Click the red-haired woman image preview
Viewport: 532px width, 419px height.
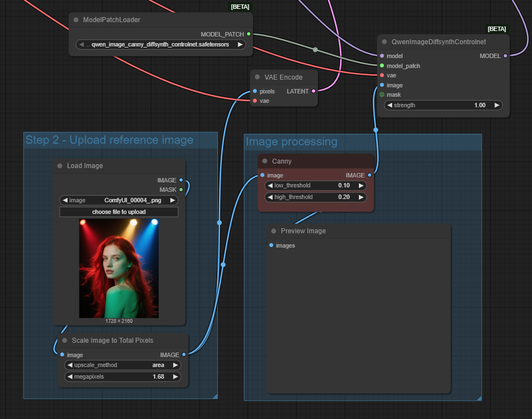point(119,268)
